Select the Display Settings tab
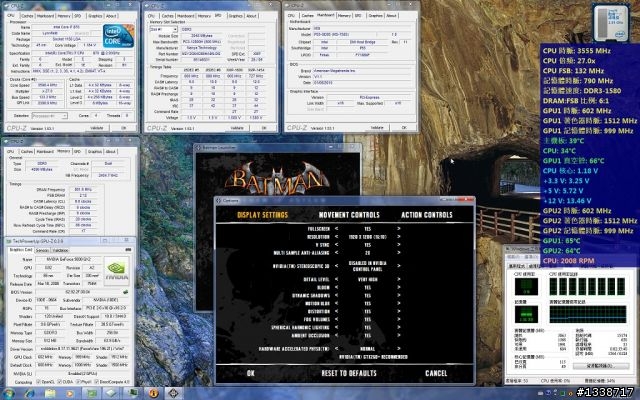The height and width of the screenshot is (400, 640). tap(262, 215)
